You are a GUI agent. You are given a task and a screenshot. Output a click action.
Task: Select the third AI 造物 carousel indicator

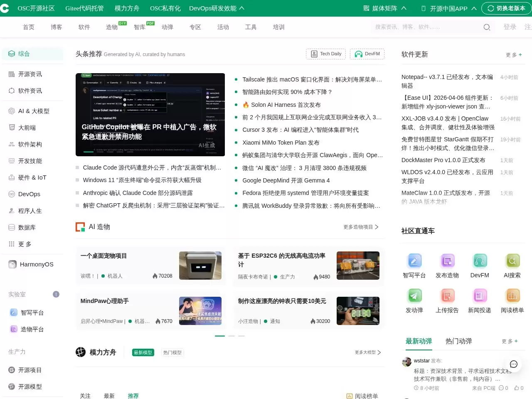click(241, 336)
